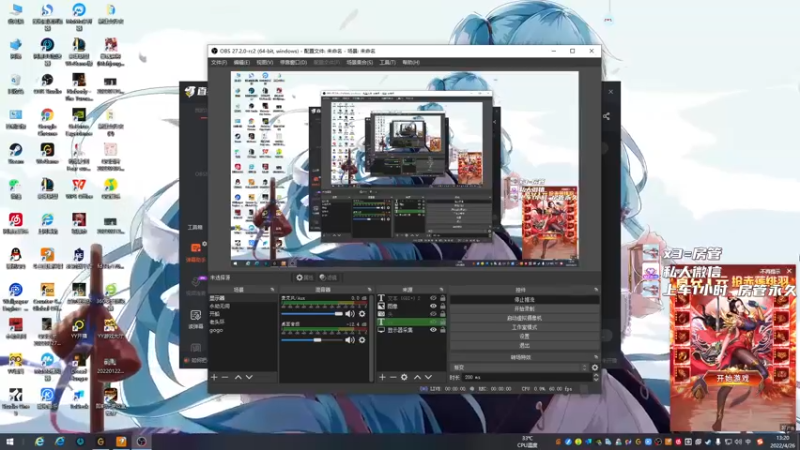Mute the 桌面音频 audio channel

[349, 340]
